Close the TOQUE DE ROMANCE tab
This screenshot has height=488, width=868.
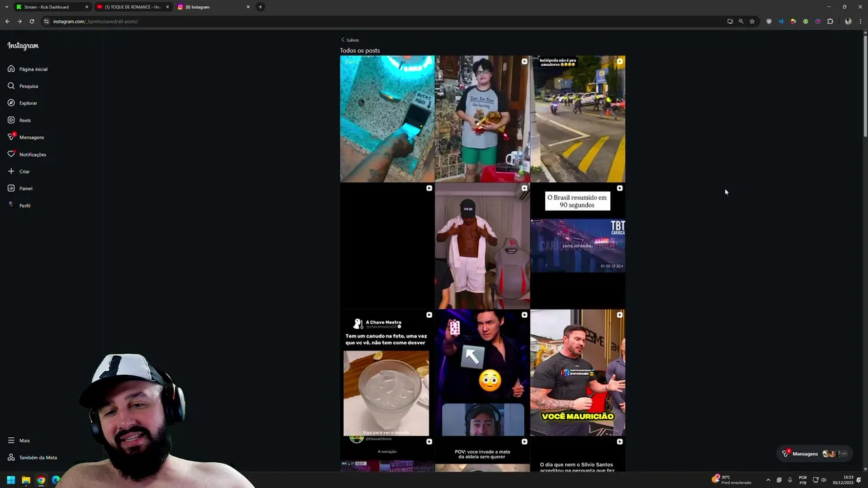167,7
